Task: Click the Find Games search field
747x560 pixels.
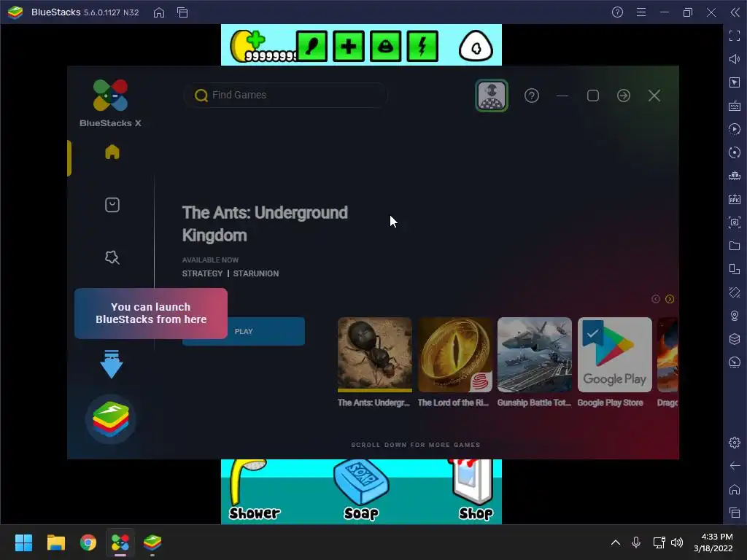Action: coord(286,96)
